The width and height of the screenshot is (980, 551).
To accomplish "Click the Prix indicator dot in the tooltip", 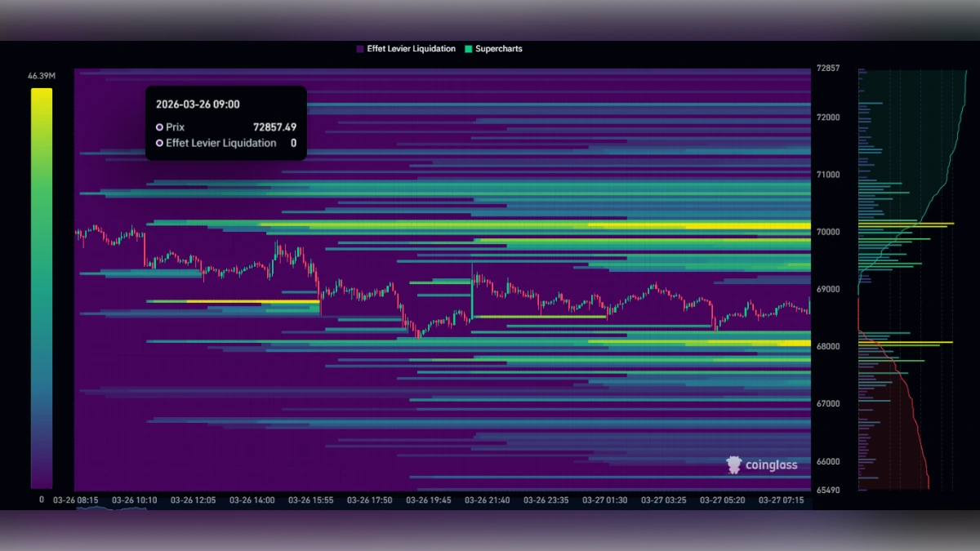I will pyautogui.click(x=158, y=127).
